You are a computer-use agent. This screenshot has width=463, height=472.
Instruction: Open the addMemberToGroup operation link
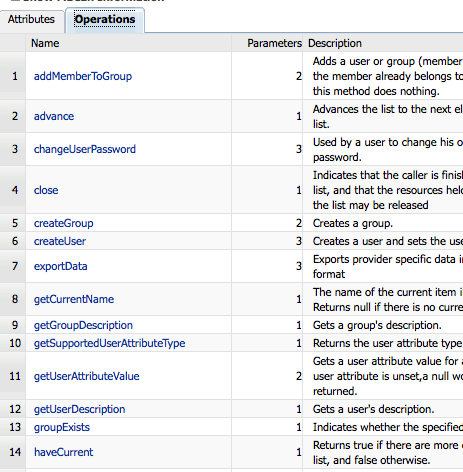point(83,76)
